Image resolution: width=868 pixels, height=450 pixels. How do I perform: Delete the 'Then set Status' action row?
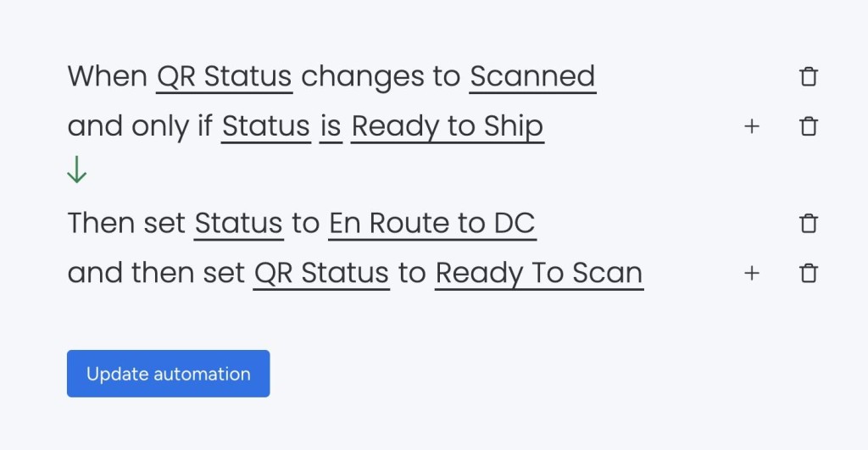[809, 224]
